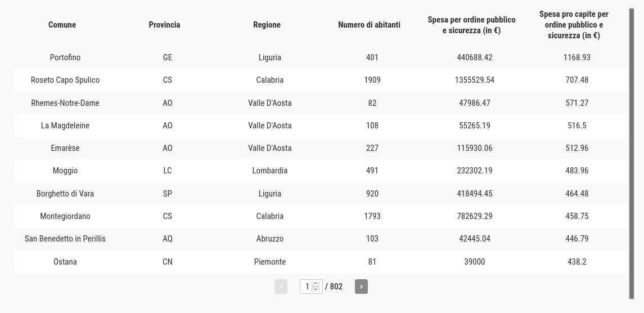Decrement the page number stepper down arrow
The image size is (644, 313).
click(316, 289)
